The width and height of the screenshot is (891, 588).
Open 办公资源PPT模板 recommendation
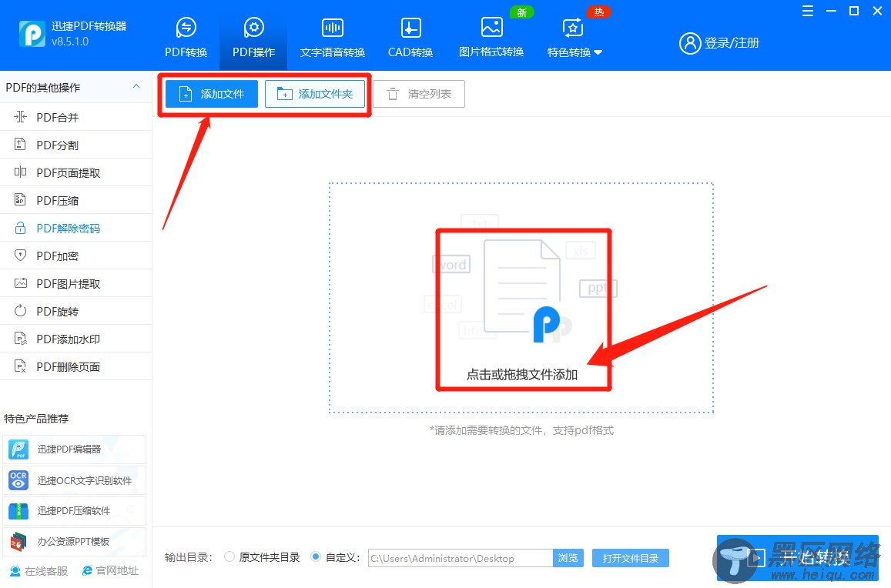pyautogui.click(x=75, y=541)
